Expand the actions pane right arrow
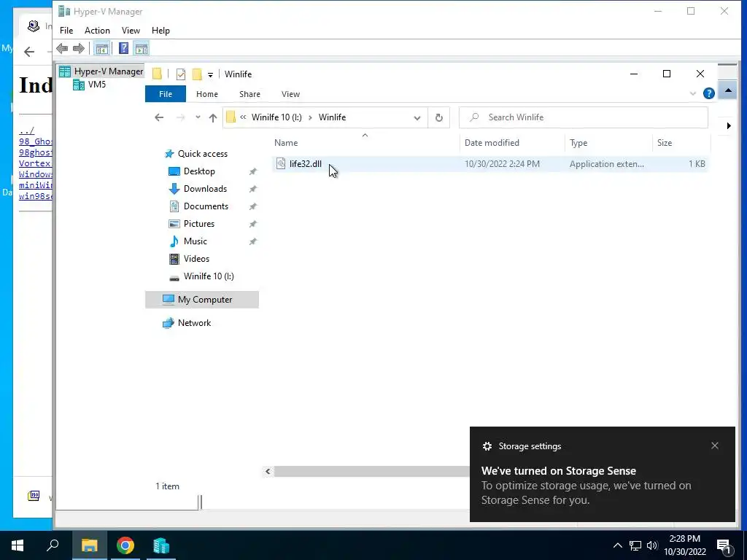Viewport: 747px width, 560px height. 729,125
